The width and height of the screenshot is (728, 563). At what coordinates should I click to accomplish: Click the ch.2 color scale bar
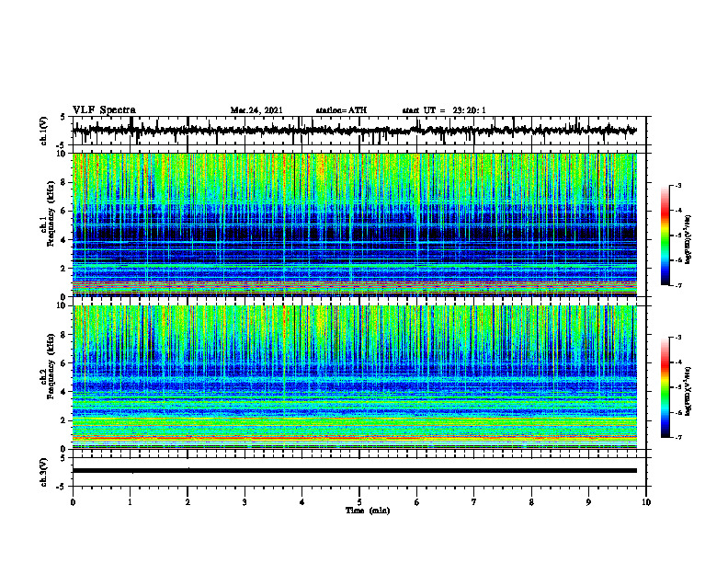[665, 387]
